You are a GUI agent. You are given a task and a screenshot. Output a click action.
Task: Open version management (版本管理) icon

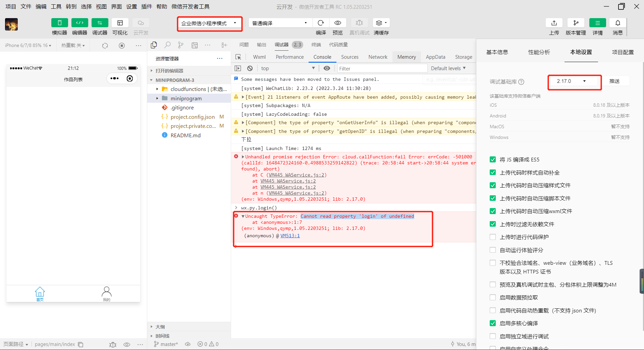[x=576, y=23]
